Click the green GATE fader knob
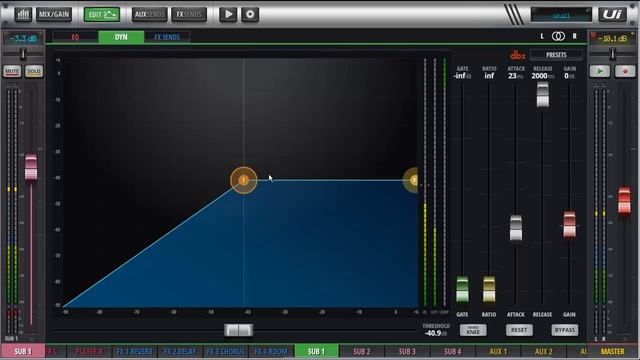 pyautogui.click(x=462, y=289)
